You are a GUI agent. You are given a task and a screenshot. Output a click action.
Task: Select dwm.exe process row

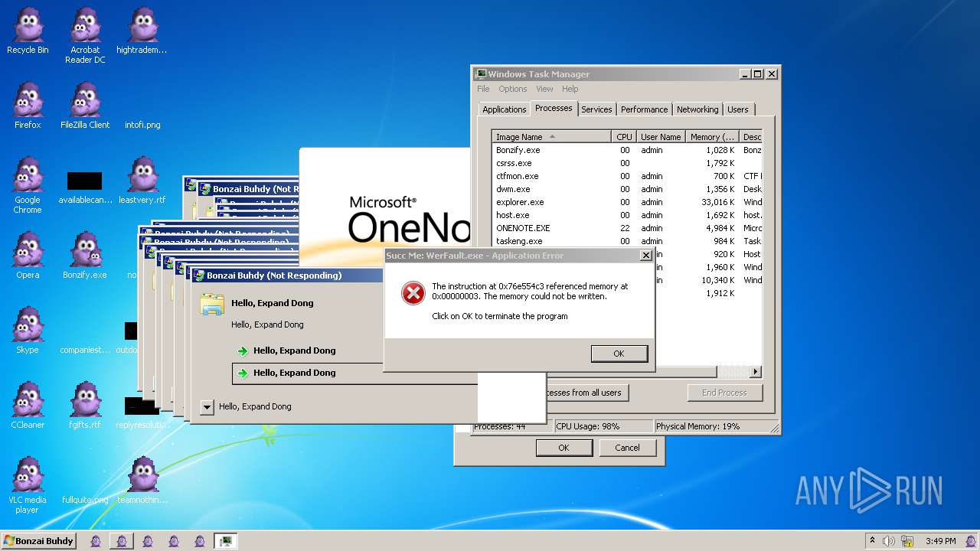pyautogui.click(x=626, y=189)
